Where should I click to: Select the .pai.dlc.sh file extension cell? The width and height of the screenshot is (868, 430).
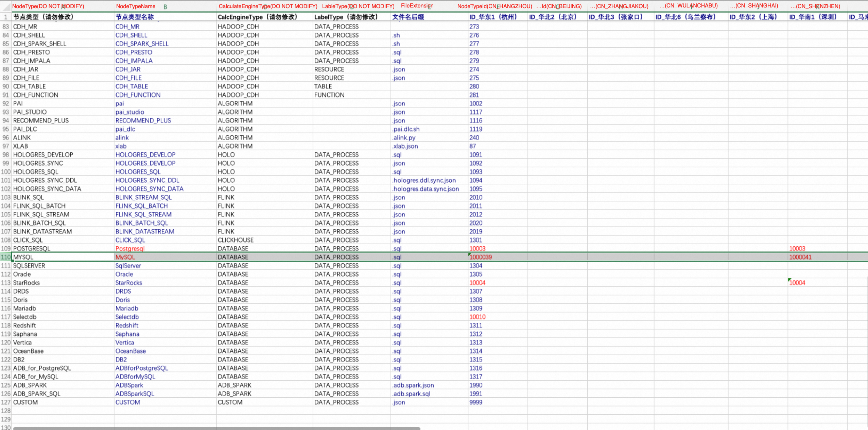(x=429, y=129)
